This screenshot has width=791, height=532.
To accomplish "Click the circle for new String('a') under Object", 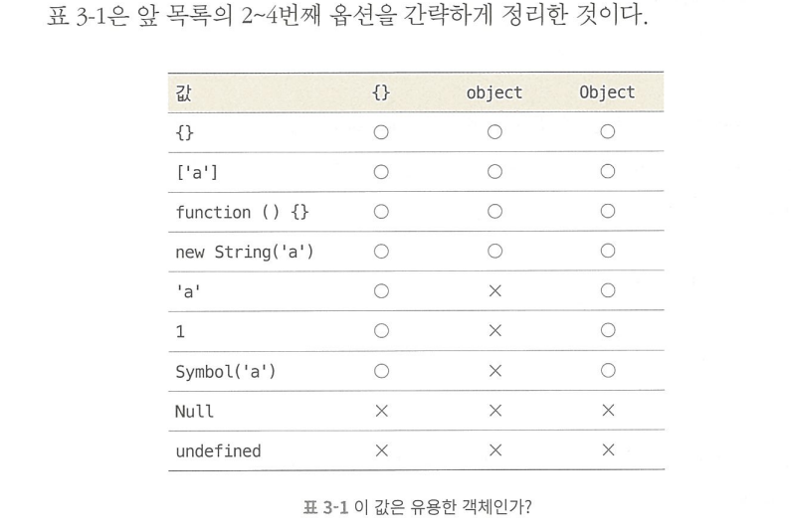I will (607, 251).
